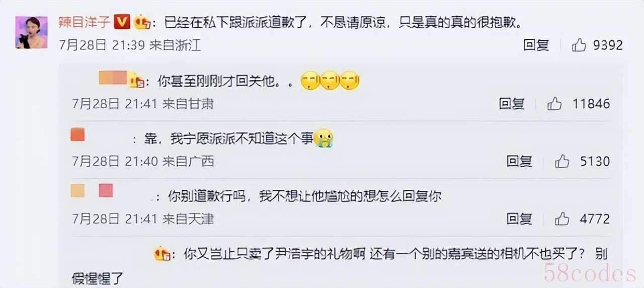Viewport: 644px width, 288px height.
Task: Like the main comment with 9392 likes
Action: click(x=579, y=45)
